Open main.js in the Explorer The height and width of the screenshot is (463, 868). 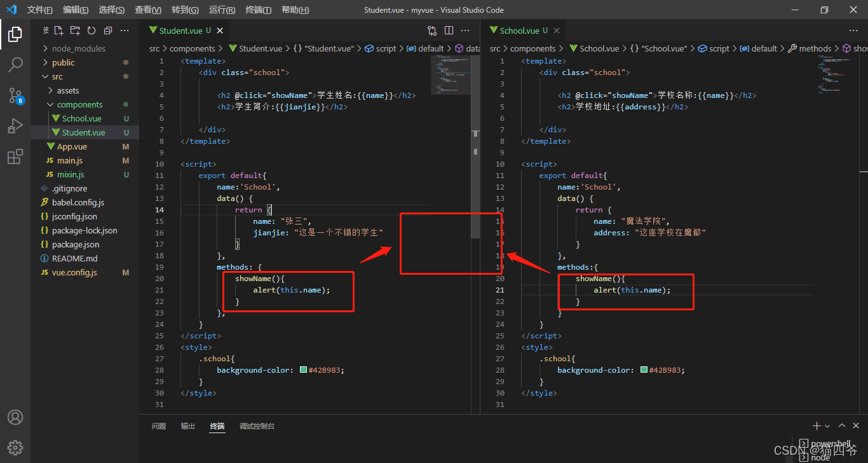tap(85, 160)
